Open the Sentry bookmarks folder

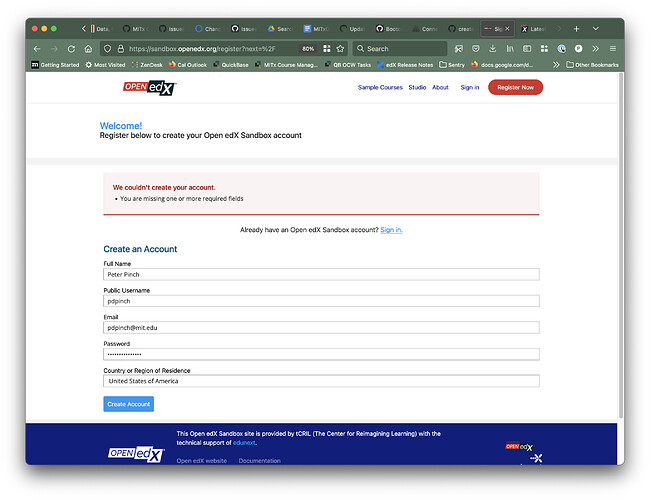coord(452,65)
